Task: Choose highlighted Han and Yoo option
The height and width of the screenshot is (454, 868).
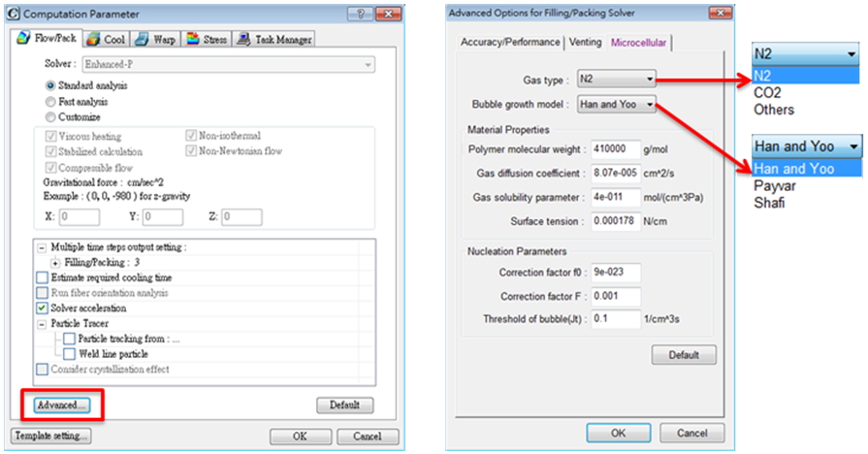Action: coord(807,169)
